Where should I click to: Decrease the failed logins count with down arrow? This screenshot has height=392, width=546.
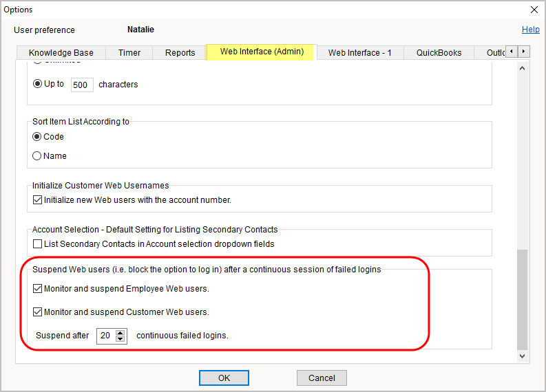121,339
